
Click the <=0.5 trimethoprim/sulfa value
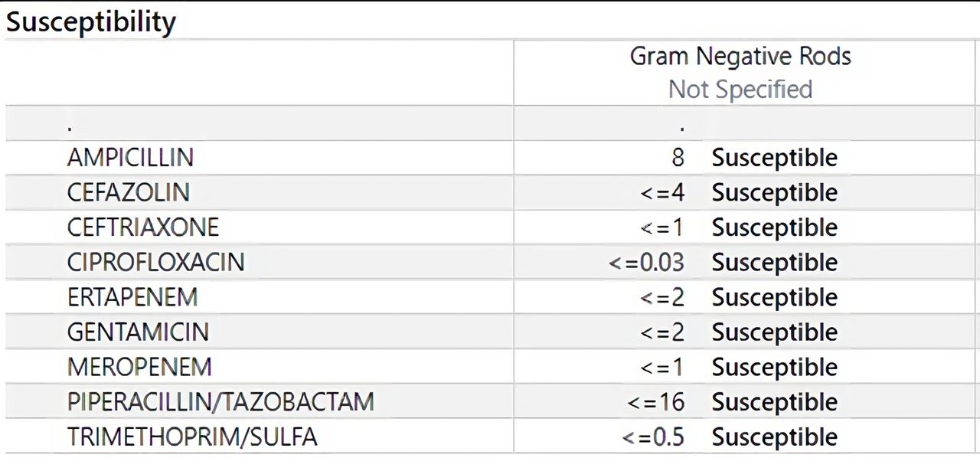point(653,437)
